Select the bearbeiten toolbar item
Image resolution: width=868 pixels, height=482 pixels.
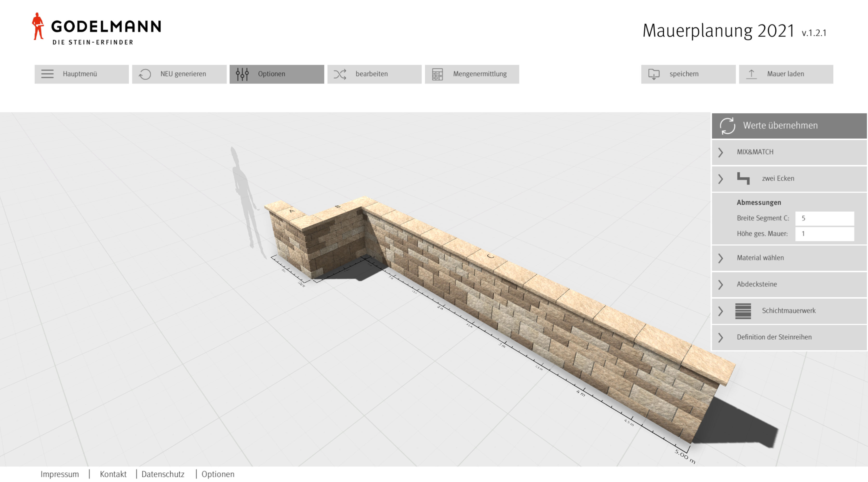click(x=374, y=74)
